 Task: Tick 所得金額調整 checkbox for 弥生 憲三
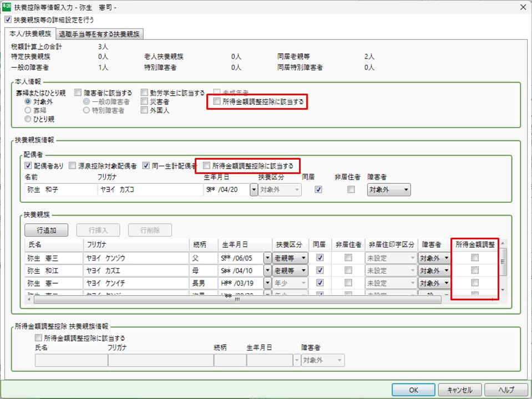click(x=475, y=258)
